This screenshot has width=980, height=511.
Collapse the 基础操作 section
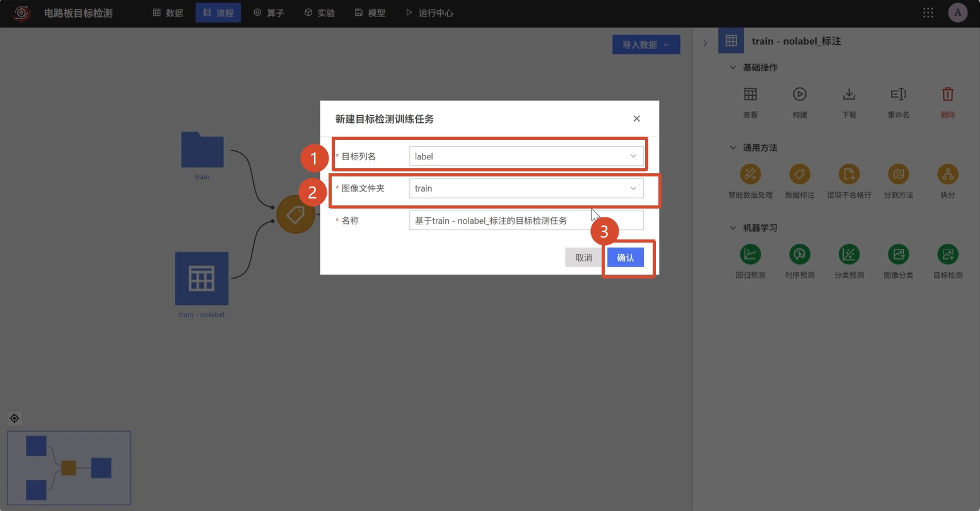(733, 67)
